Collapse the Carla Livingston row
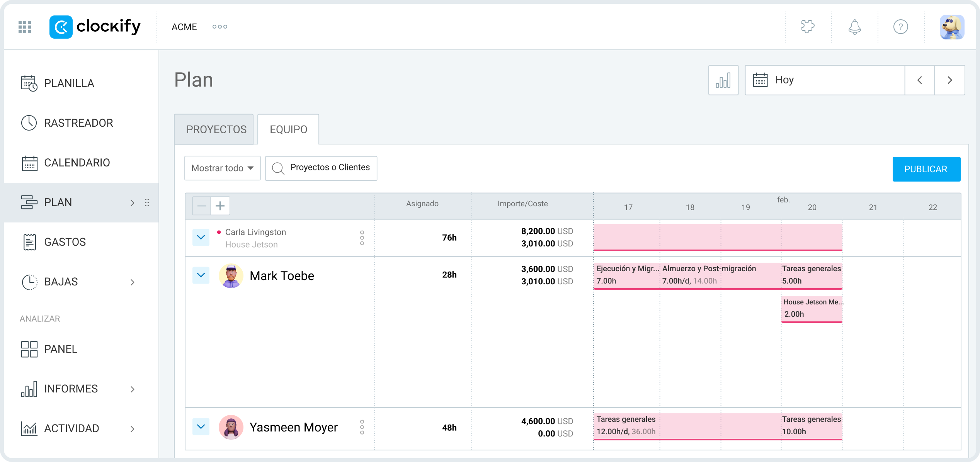This screenshot has width=980, height=462. [x=201, y=237]
